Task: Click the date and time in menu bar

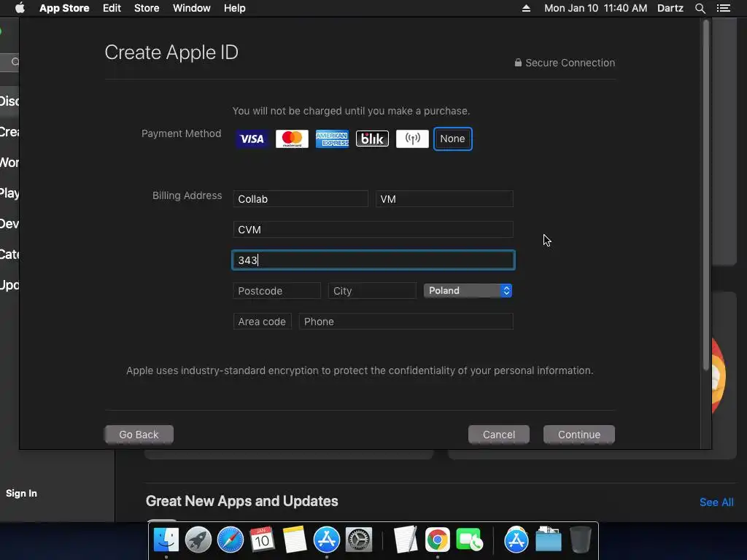Action: pyautogui.click(x=595, y=8)
